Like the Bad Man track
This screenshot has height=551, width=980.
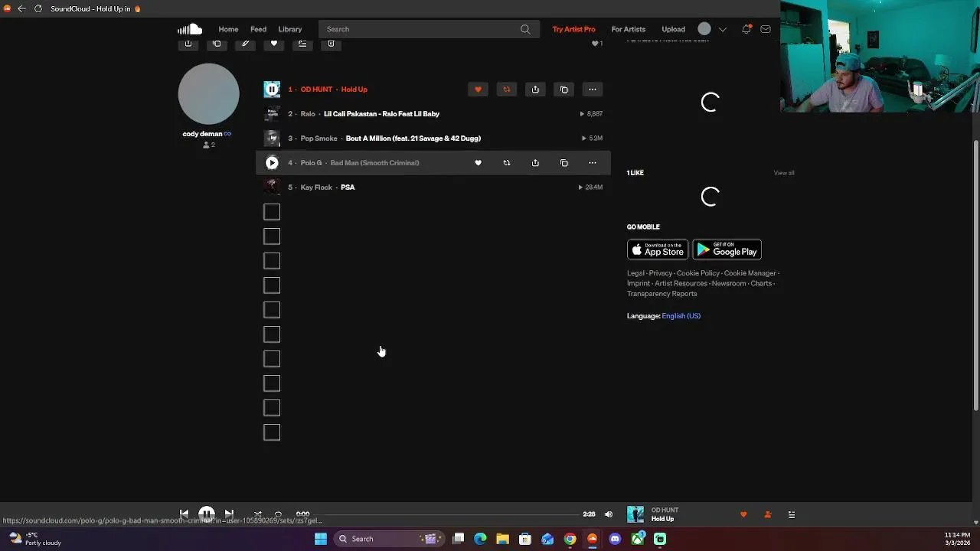pos(478,163)
